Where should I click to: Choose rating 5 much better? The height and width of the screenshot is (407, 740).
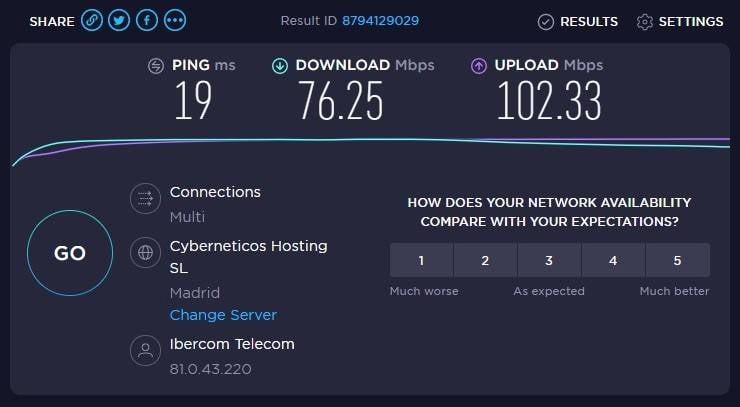(677, 260)
